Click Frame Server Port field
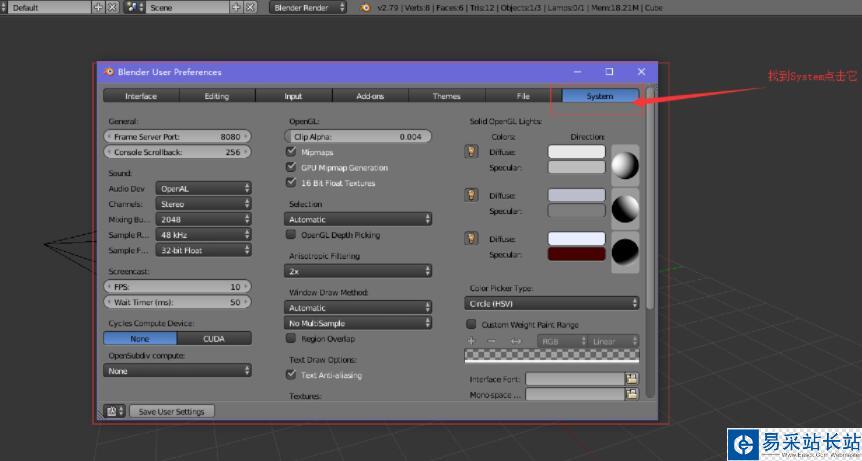This screenshot has height=461, width=862. pyautogui.click(x=178, y=136)
